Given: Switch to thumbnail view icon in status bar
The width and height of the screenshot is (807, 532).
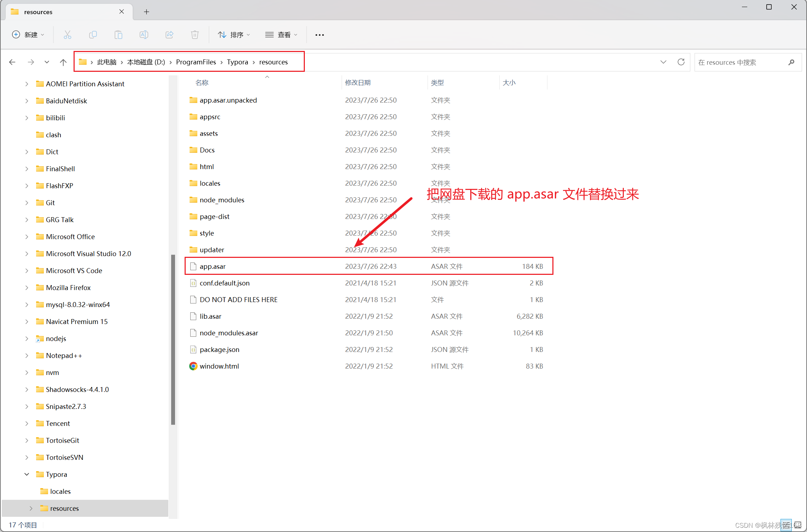Looking at the screenshot, I should point(797,525).
